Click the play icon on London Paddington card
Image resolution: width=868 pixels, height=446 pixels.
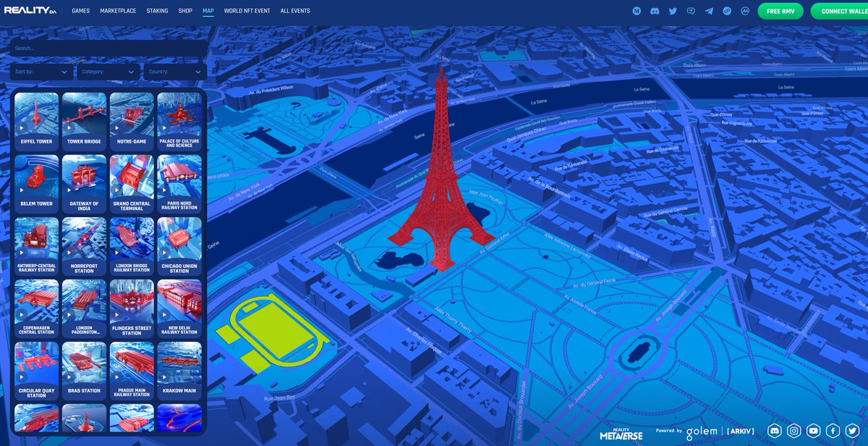pyautogui.click(x=69, y=314)
